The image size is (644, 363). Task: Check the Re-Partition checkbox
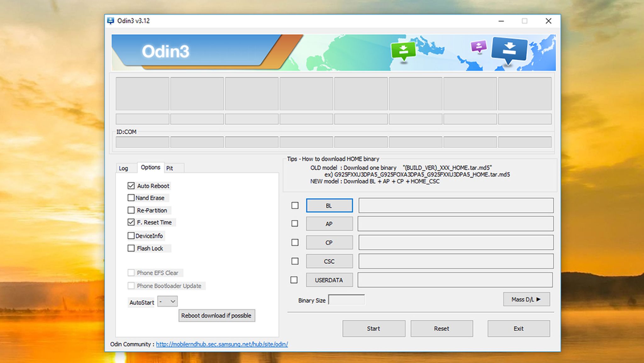point(131,210)
